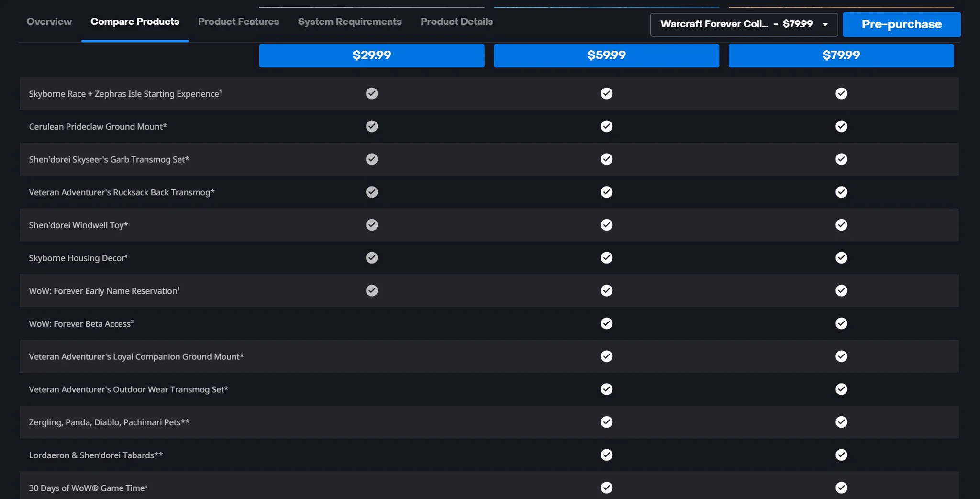
Task: Click "Skyborne Race + Zephras Isle Starting Experience" text
Action: point(125,94)
